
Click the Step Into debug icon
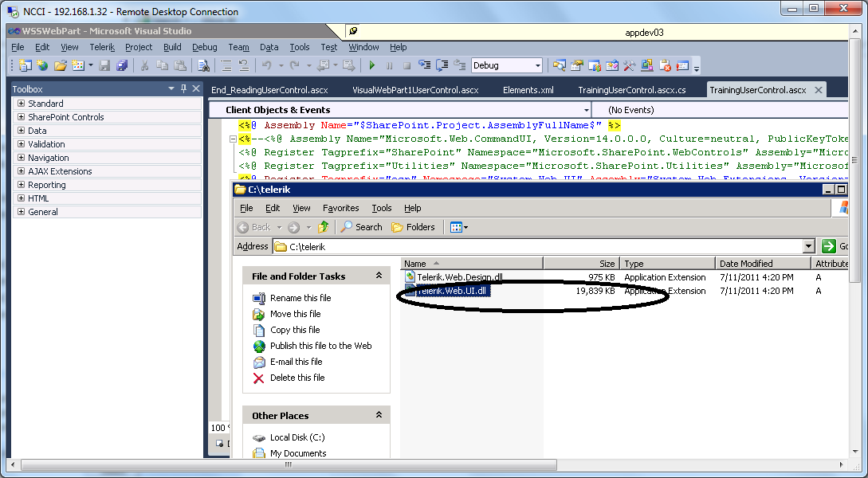click(425, 65)
